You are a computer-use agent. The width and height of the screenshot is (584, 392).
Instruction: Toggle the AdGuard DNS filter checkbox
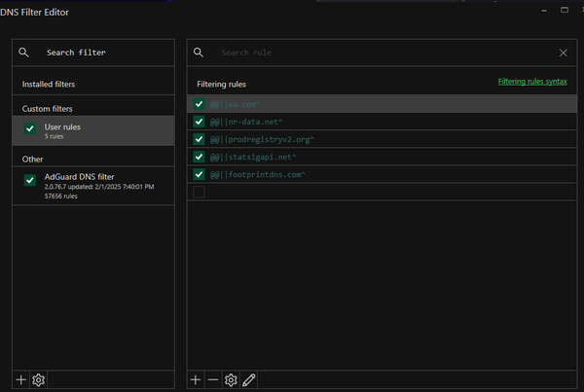(x=30, y=180)
